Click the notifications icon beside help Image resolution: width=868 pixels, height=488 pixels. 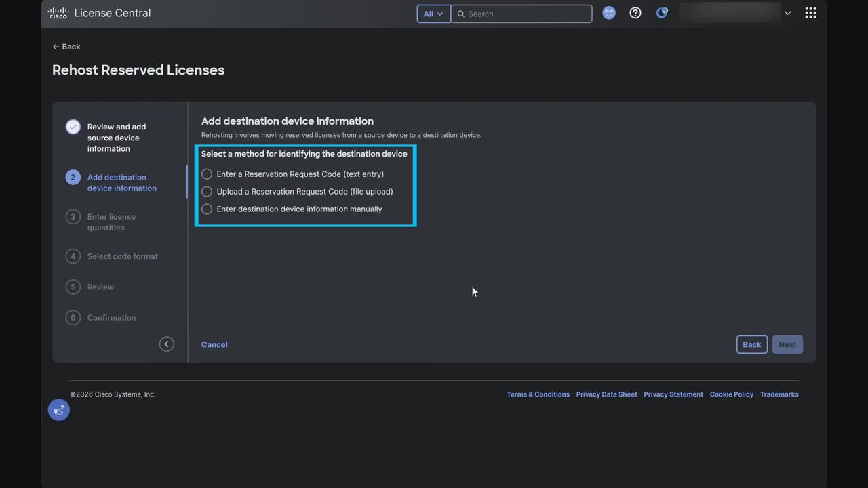662,13
